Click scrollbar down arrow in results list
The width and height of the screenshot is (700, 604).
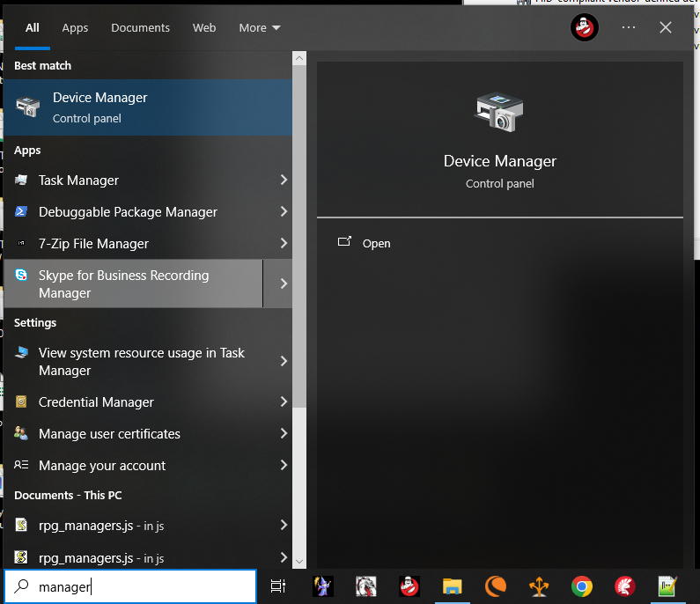pyautogui.click(x=299, y=562)
